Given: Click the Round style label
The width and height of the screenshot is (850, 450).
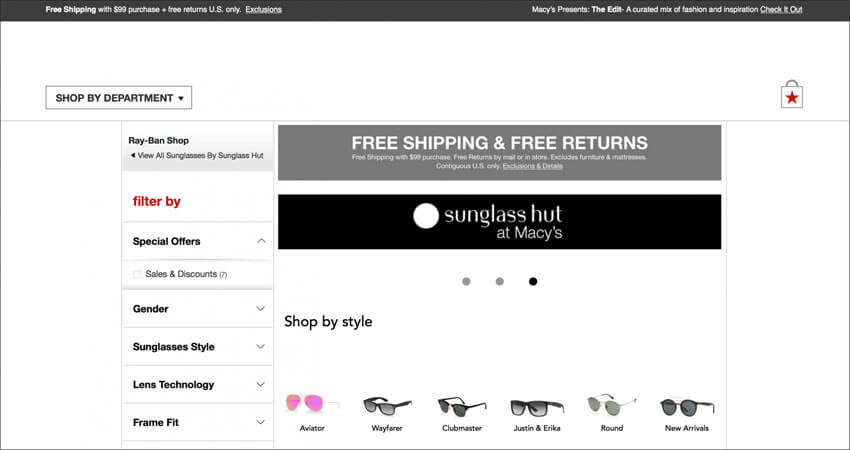Looking at the screenshot, I should 611,428.
